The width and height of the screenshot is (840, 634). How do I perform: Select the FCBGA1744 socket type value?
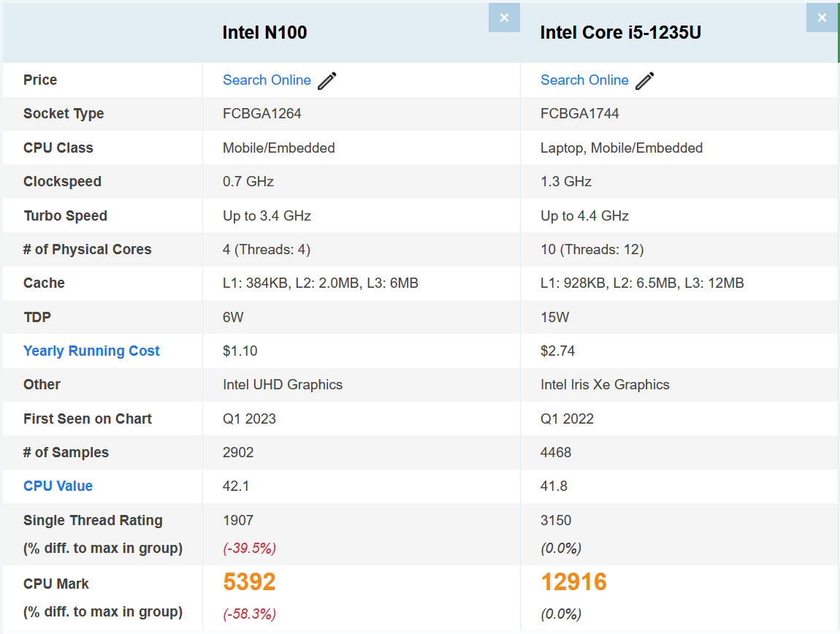coord(580,114)
